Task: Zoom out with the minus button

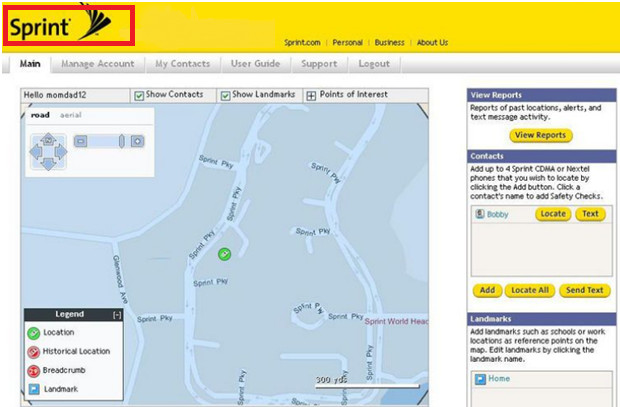Action: (x=81, y=141)
